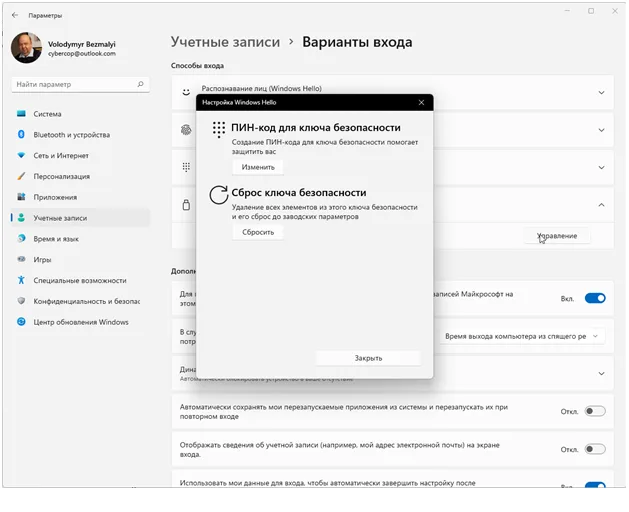The height and width of the screenshot is (512, 629).
Task: Click the search magnifier icon
Action: pos(140,84)
